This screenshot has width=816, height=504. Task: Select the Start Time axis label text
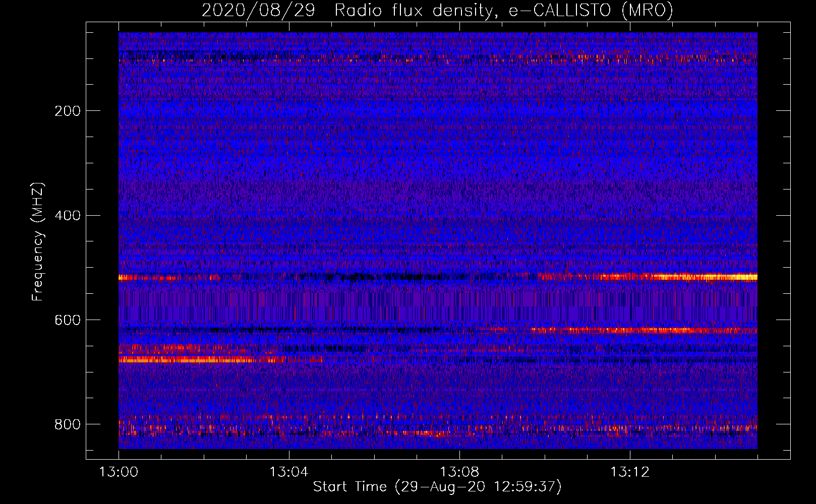coord(437,487)
